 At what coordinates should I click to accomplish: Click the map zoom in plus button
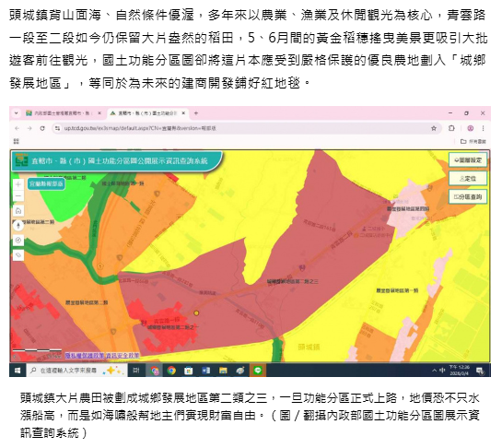(18, 184)
